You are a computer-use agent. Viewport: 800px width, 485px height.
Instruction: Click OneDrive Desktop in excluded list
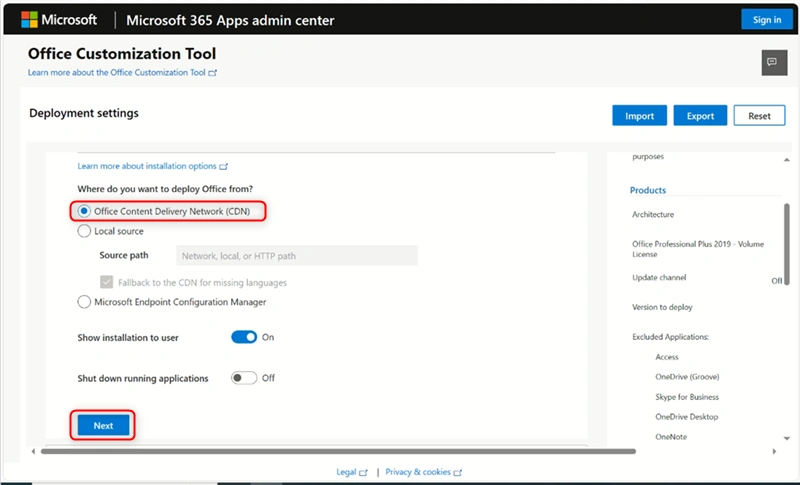(686, 417)
